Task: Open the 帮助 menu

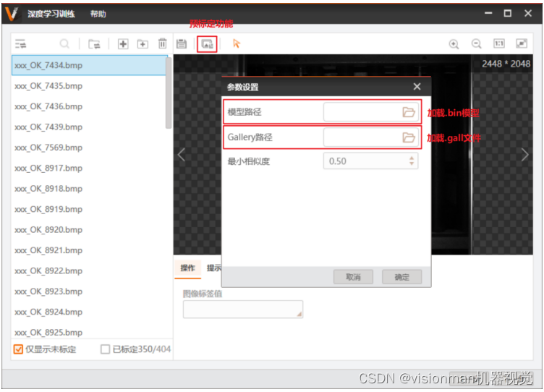Action: pos(98,14)
